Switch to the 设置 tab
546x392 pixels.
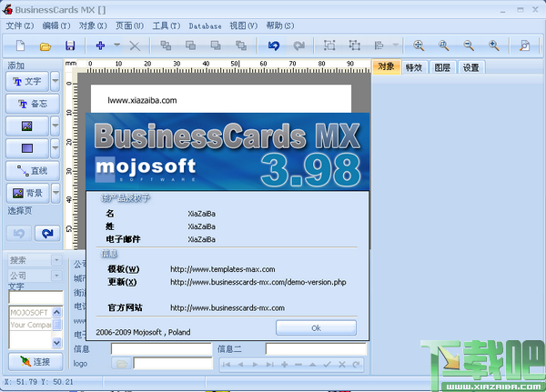click(470, 67)
